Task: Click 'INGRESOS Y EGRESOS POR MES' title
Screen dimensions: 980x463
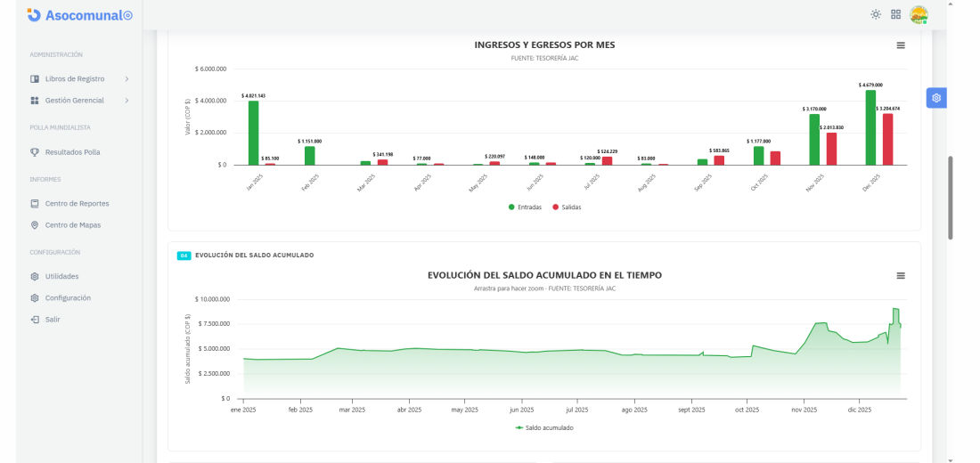Action: click(x=544, y=45)
